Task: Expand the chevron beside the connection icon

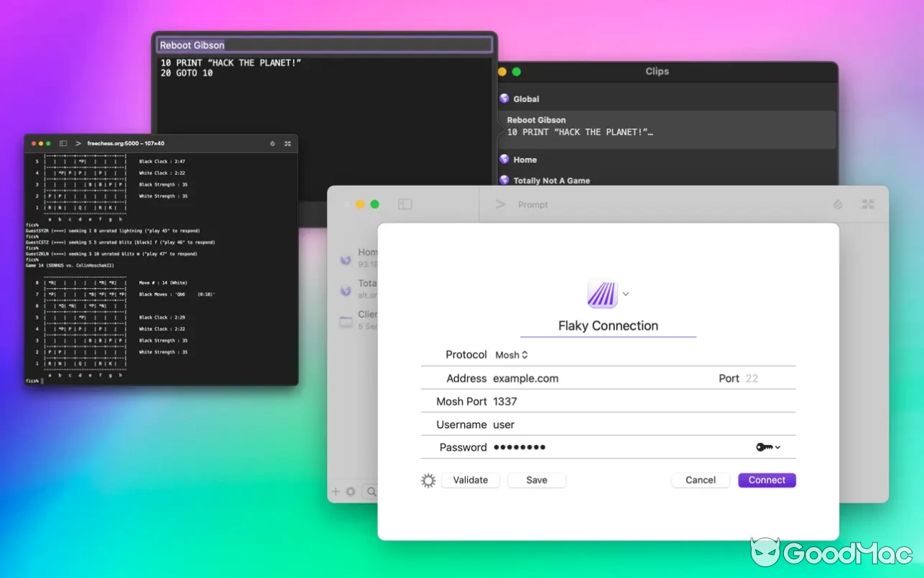Action: click(x=625, y=294)
